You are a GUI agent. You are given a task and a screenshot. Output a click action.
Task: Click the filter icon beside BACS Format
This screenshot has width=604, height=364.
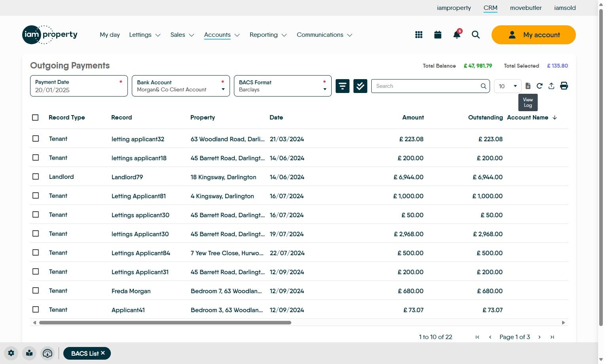(x=342, y=86)
